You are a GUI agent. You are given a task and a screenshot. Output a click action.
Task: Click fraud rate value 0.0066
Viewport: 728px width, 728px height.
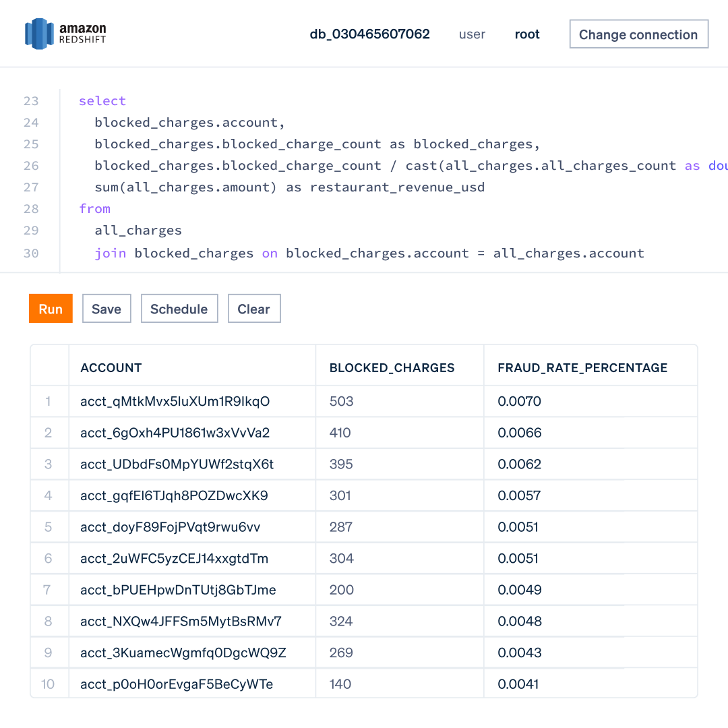point(520,433)
